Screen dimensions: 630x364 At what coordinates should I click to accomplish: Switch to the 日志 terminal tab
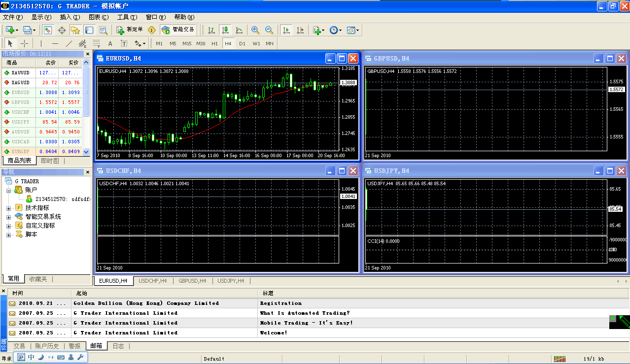pos(118,346)
